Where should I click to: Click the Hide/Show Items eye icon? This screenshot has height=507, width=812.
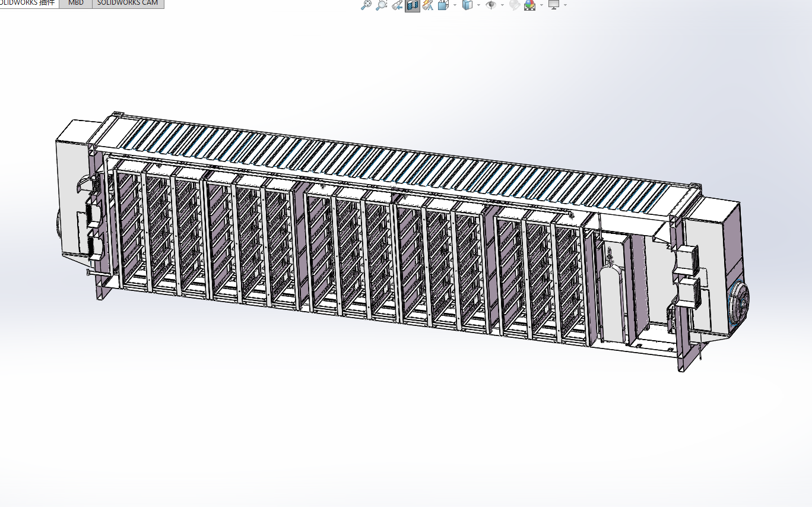(491, 5)
